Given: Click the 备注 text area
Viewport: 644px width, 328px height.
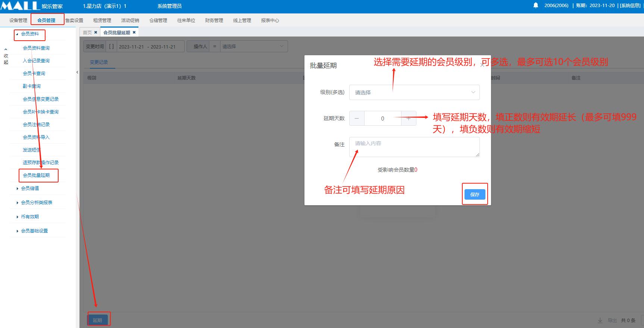Looking at the screenshot, I should [414, 147].
